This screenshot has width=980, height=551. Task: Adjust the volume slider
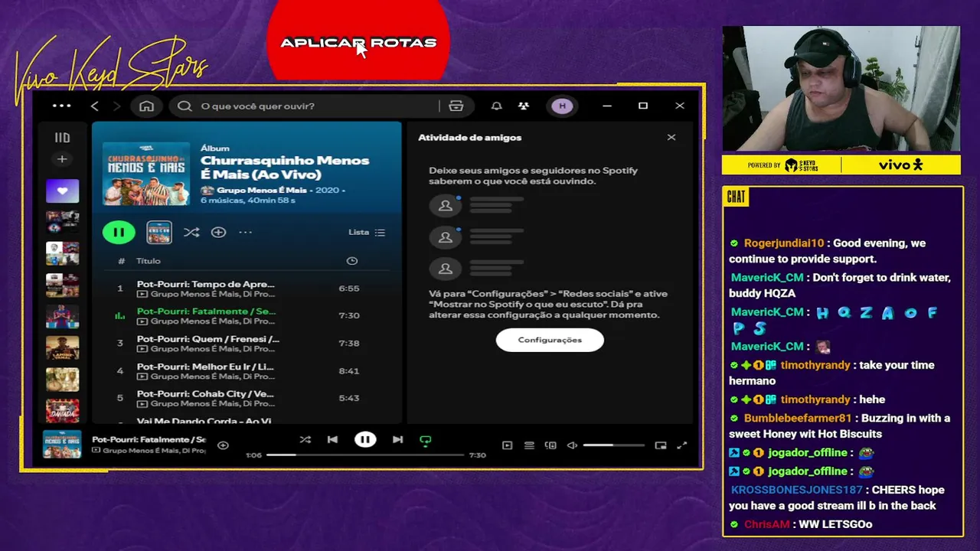[x=613, y=445]
